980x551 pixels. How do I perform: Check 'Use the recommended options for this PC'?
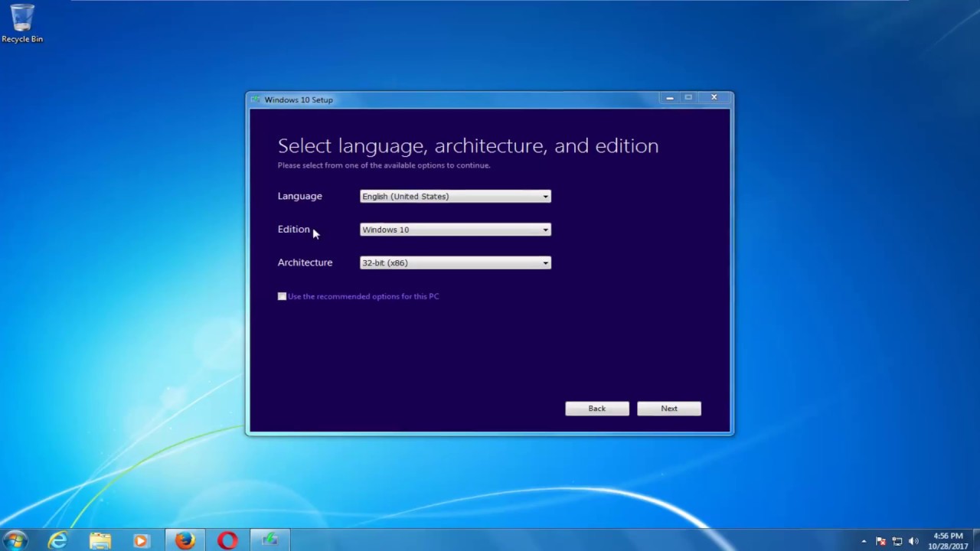click(x=282, y=296)
